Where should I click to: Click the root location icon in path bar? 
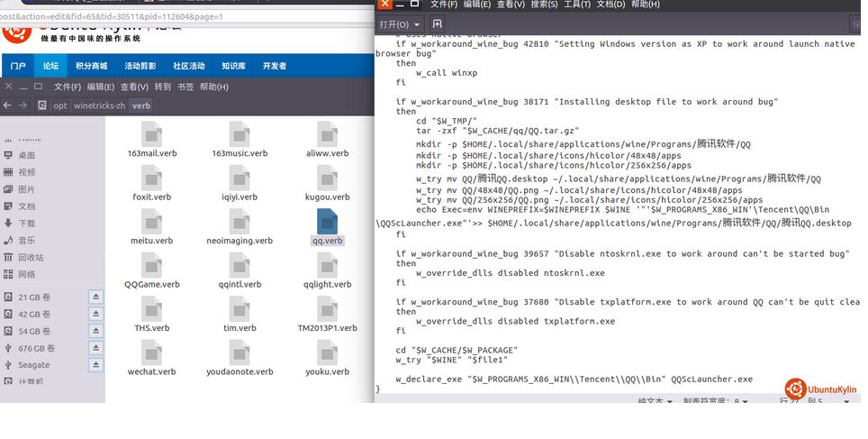[42, 105]
